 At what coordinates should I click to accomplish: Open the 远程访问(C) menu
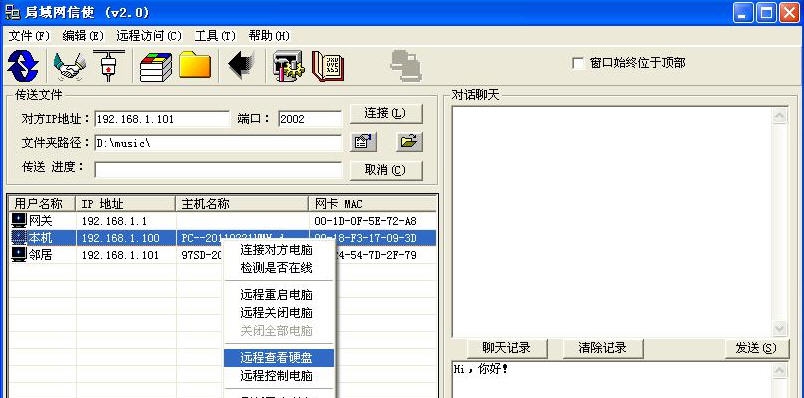coord(149,36)
